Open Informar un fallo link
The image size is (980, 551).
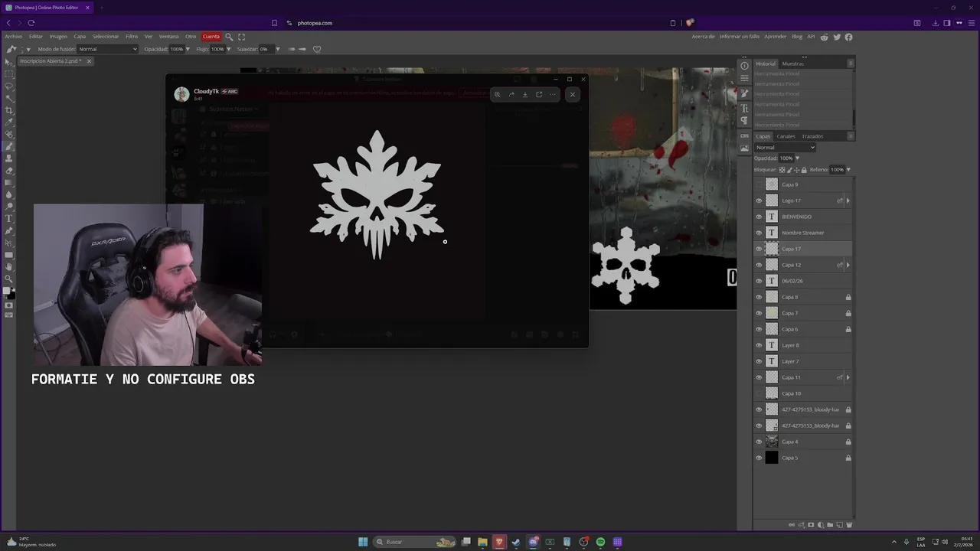click(x=740, y=37)
